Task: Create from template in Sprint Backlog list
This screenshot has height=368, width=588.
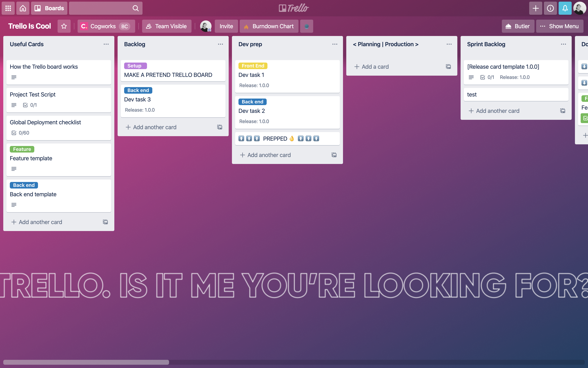Action: tap(563, 111)
